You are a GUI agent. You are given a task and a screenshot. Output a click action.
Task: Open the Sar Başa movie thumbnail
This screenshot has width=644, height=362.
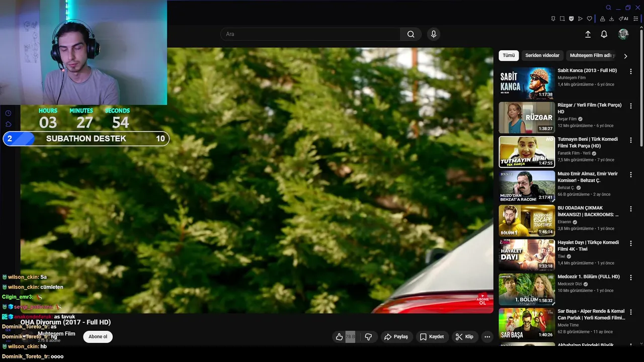pos(527,323)
